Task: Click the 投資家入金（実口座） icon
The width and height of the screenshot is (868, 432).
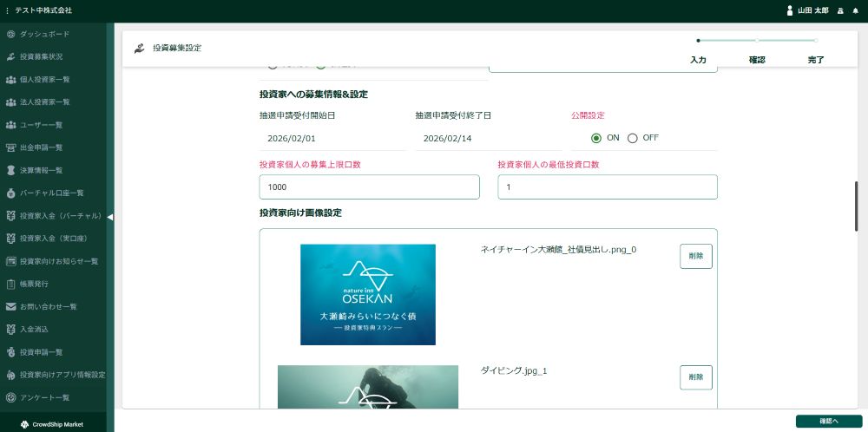Action: (x=10, y=239)
